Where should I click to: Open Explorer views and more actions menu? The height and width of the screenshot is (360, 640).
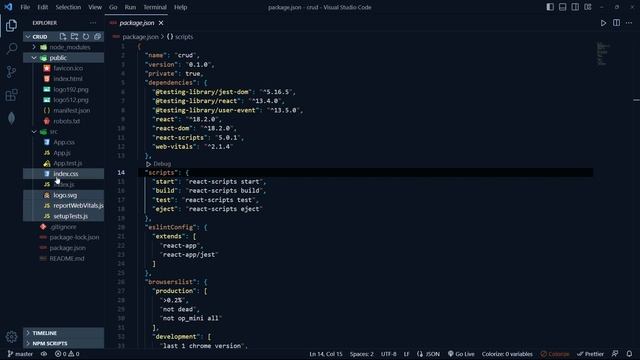tap(93, 23)
